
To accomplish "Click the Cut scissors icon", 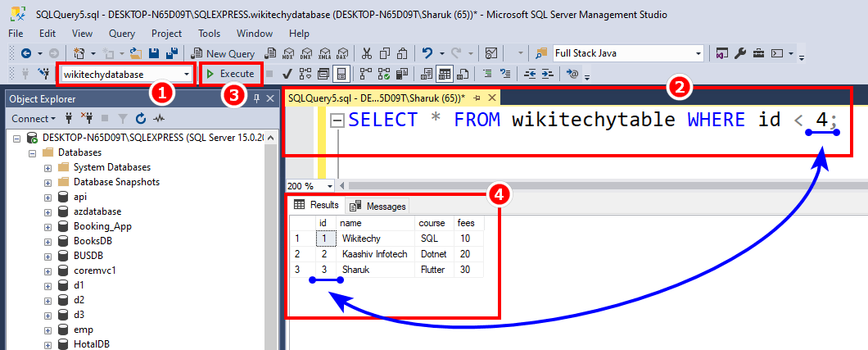I will click(367, 54).
